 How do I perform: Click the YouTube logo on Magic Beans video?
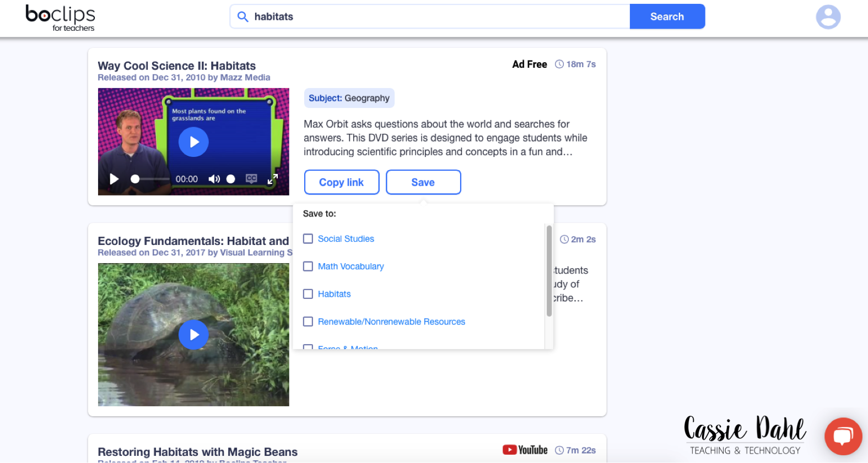pyautogui.click(x=525, y=450)
